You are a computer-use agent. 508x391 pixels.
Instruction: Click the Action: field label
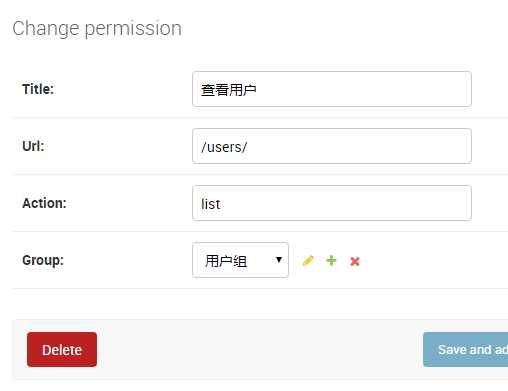point(44,203)
